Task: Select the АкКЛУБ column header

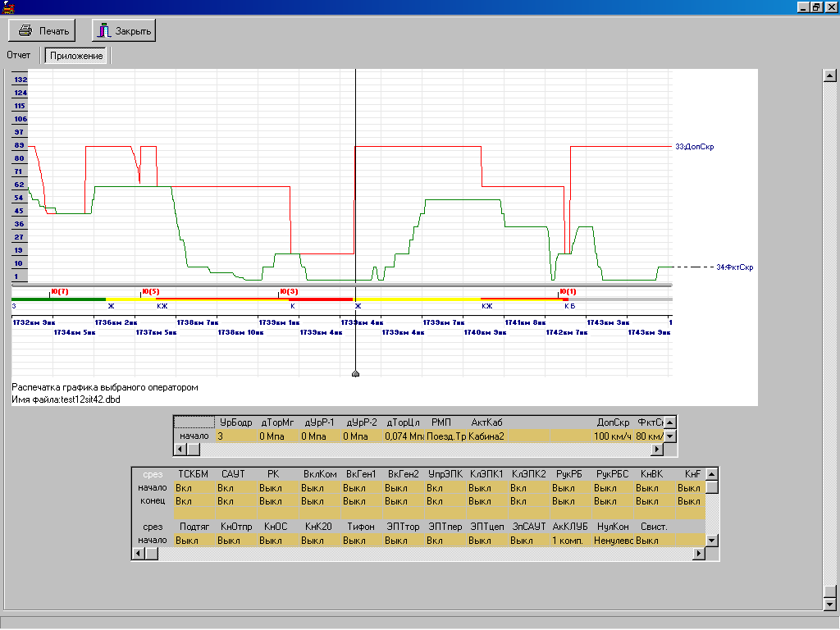Action: [570, 527]
